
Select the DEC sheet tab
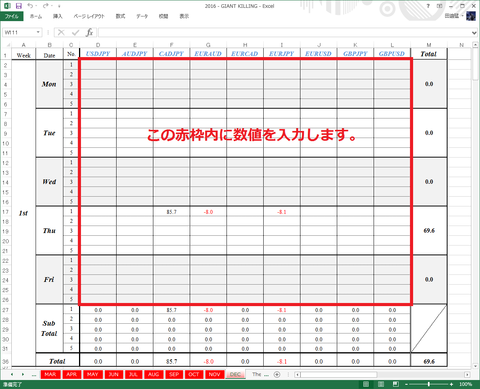[235, 374]
